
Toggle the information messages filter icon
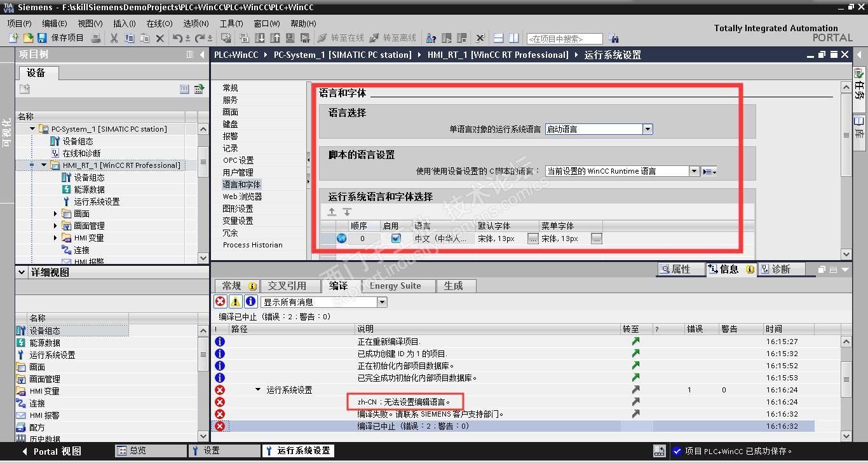pyautogui.click(x=250, y=302)
